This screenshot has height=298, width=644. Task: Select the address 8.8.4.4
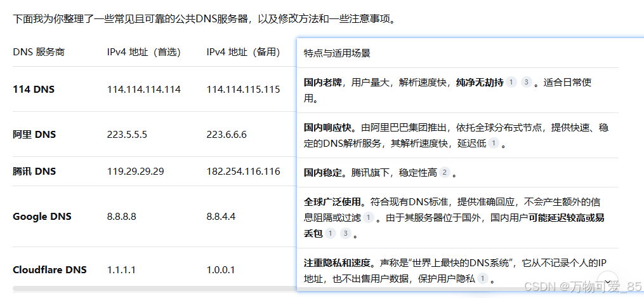coord(221,216)
